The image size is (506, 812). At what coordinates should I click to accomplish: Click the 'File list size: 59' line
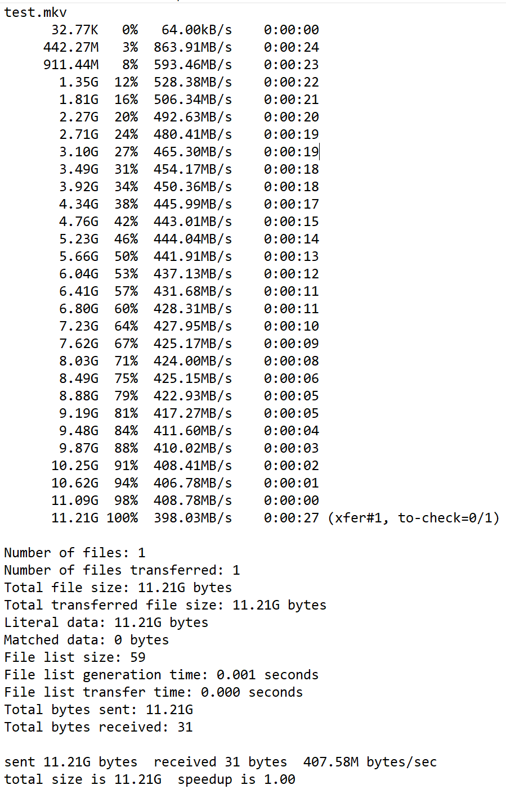74,657
